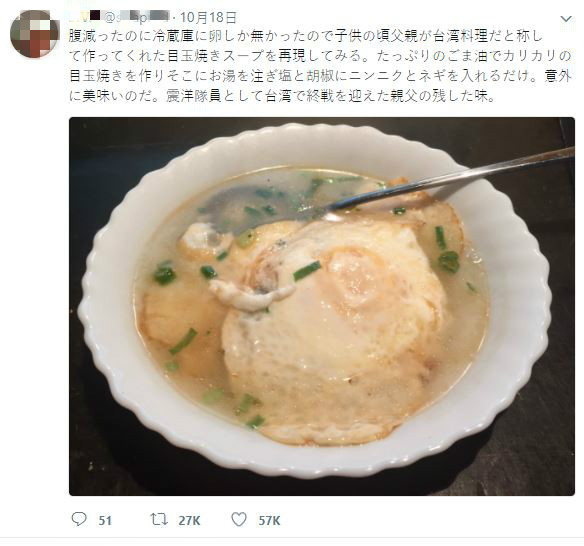Screen dimensions: 584x546
Task: Click the reply speech bubble icon
Action: tap(79, 519)
